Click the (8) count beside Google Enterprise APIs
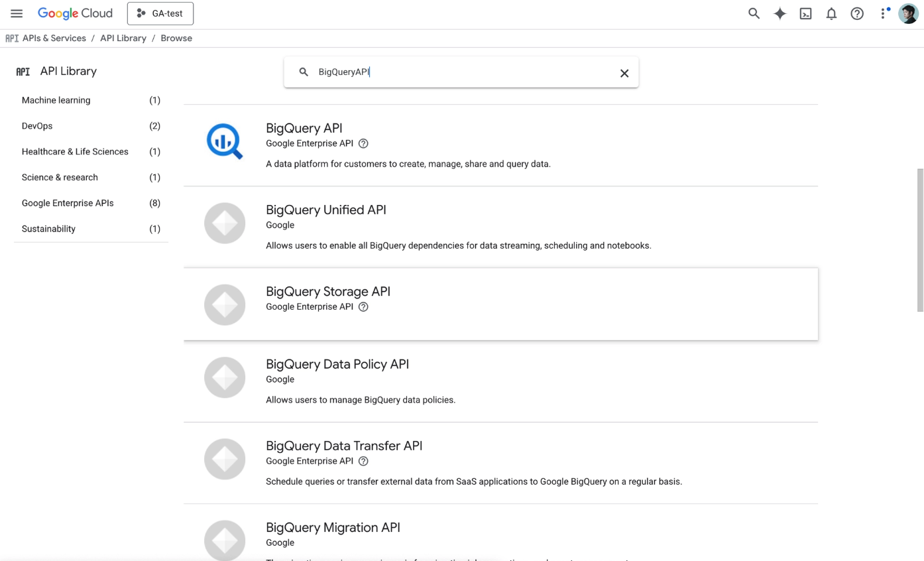The height and width of the screenshot is (561, 924). 155,203
